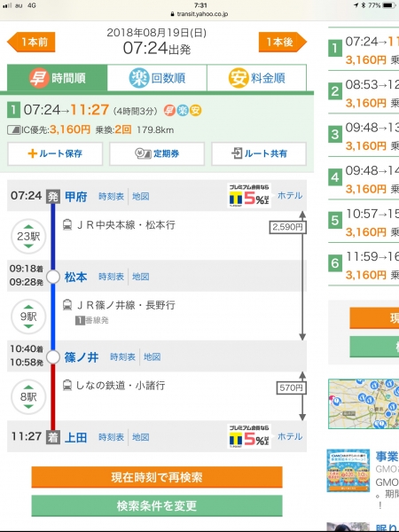Click the IC優先 card icon

(14, 130)
